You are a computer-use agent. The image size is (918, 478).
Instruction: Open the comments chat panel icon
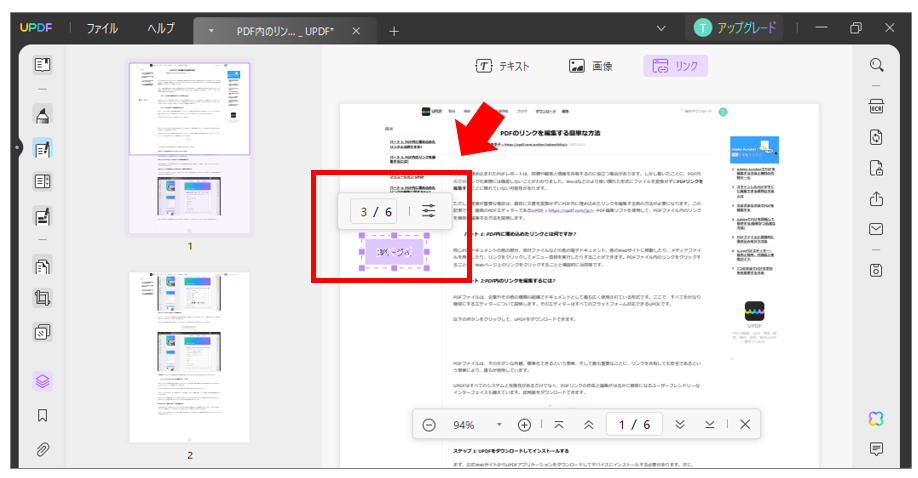click(x=876, y=449)
